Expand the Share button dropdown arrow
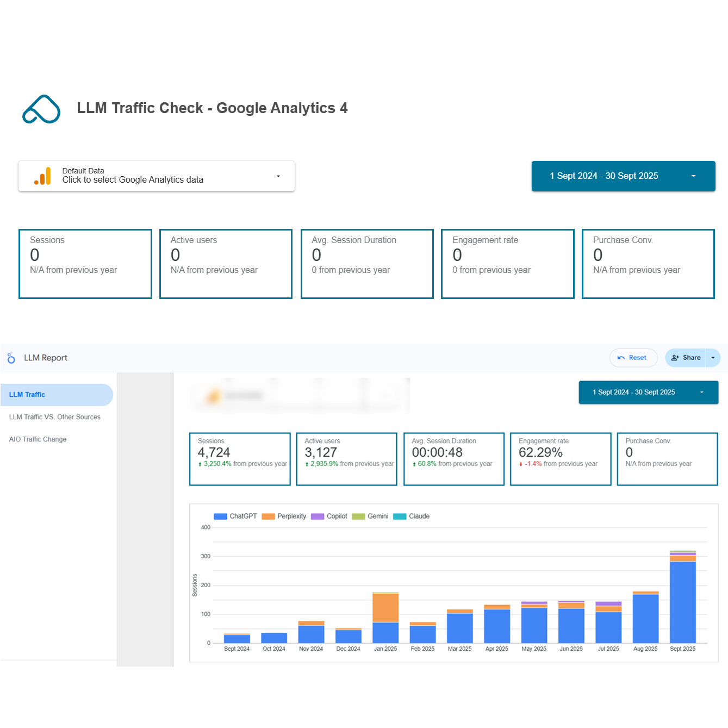Viewport: 728px width, 728px height. click(713, 358)
